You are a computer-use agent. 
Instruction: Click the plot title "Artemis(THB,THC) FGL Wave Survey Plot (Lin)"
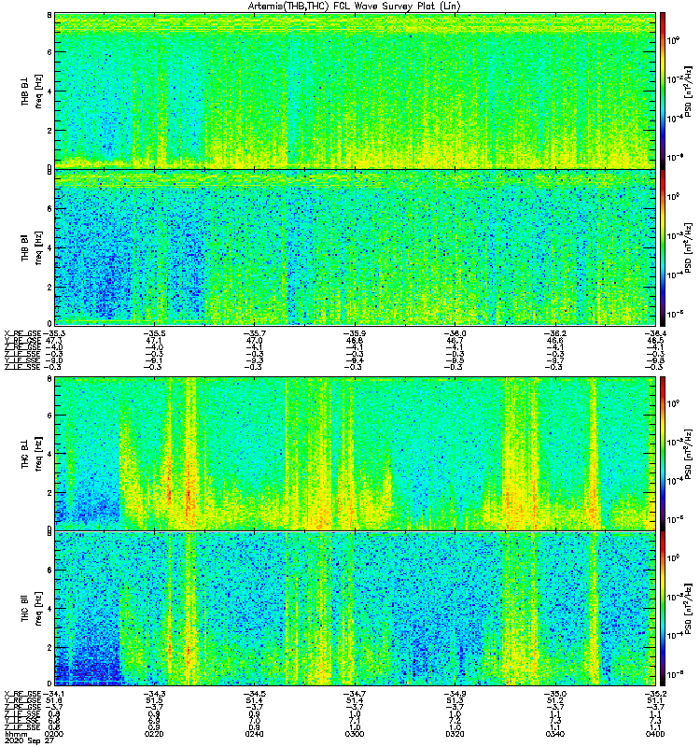(354, 7)
